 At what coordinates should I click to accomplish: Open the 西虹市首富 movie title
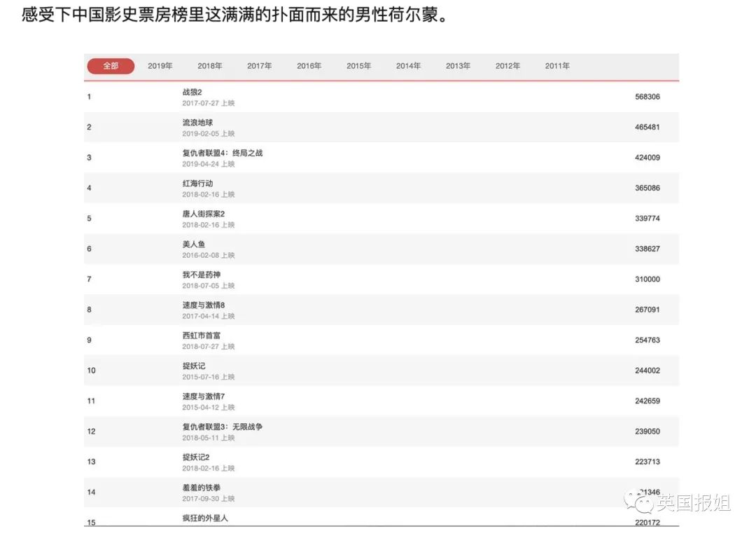pyautogui.click(x=202, y=336)
